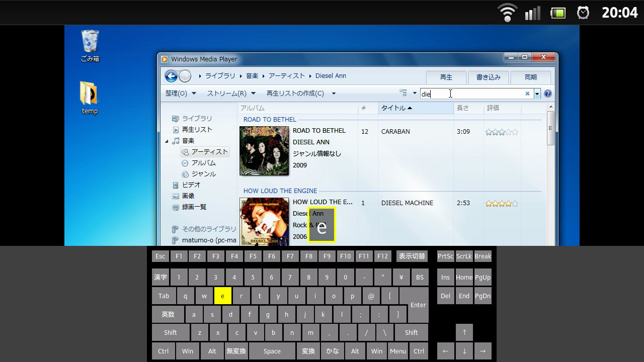Screen dimensions: 644x362
Task: Select the アルバム item in the sidebar
Action: click(x=205, y=163)
